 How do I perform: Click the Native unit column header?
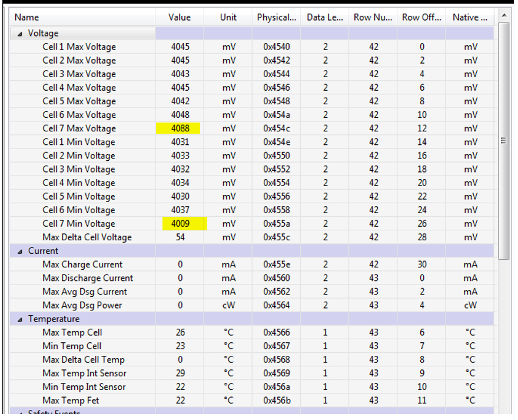[x=470, y=17]
